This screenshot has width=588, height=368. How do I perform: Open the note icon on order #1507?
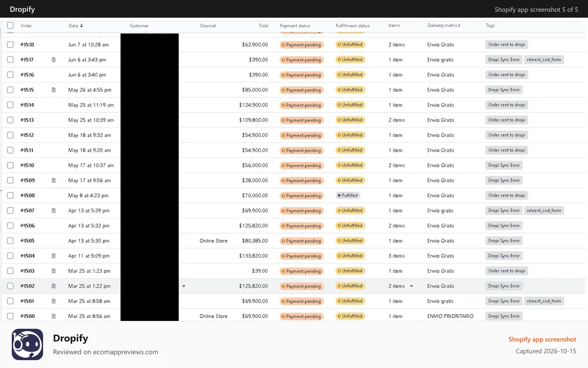pyautogui.click(x=54, y=210)
